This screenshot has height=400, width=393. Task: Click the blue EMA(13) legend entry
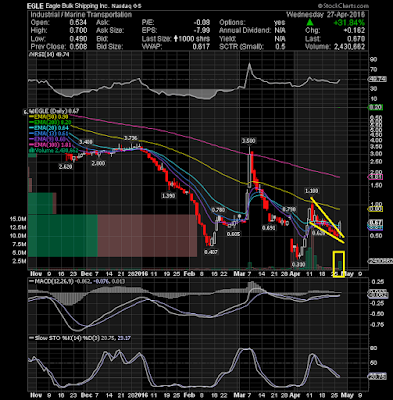49,134
